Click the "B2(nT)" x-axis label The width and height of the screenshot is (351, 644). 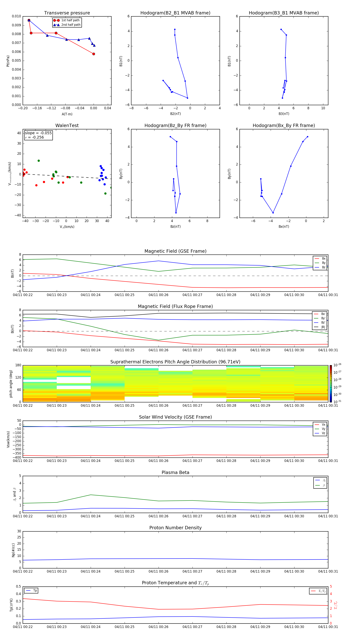[175, 114]
